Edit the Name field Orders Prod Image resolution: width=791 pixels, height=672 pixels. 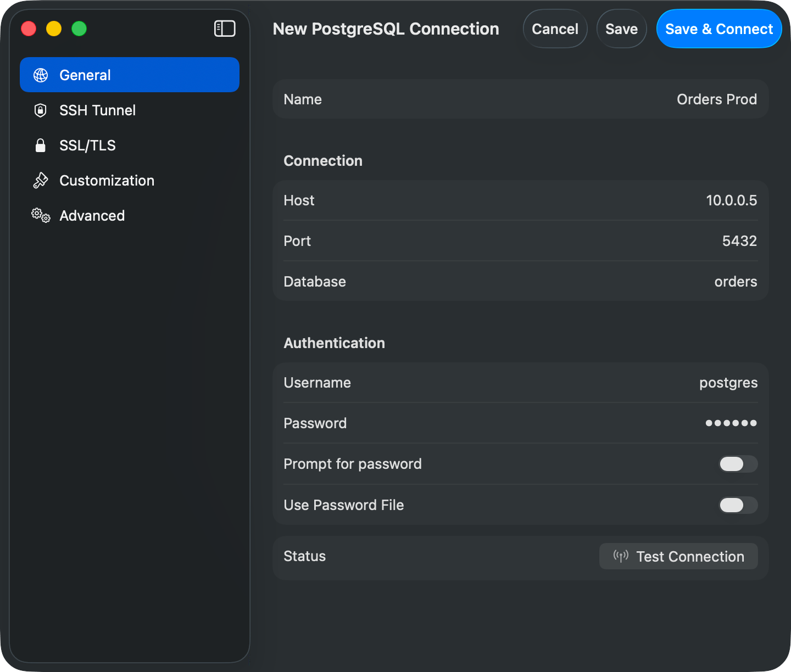point(520,99)
